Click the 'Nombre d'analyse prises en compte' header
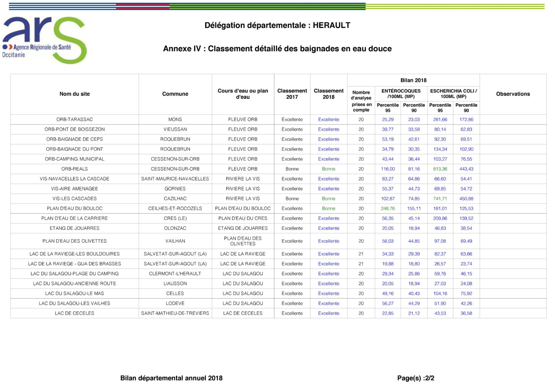Screen dimensions: 555x392 tap(361, 101)
